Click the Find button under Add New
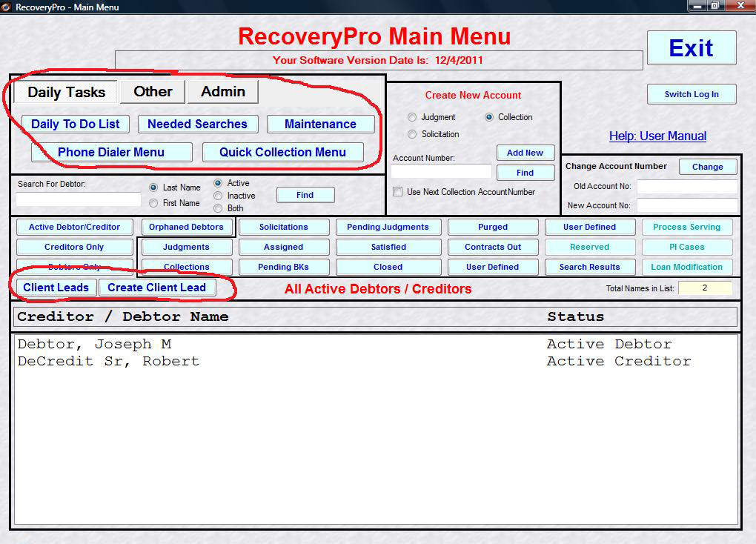Viewport: 756px width, 544px height. point(525,173)
